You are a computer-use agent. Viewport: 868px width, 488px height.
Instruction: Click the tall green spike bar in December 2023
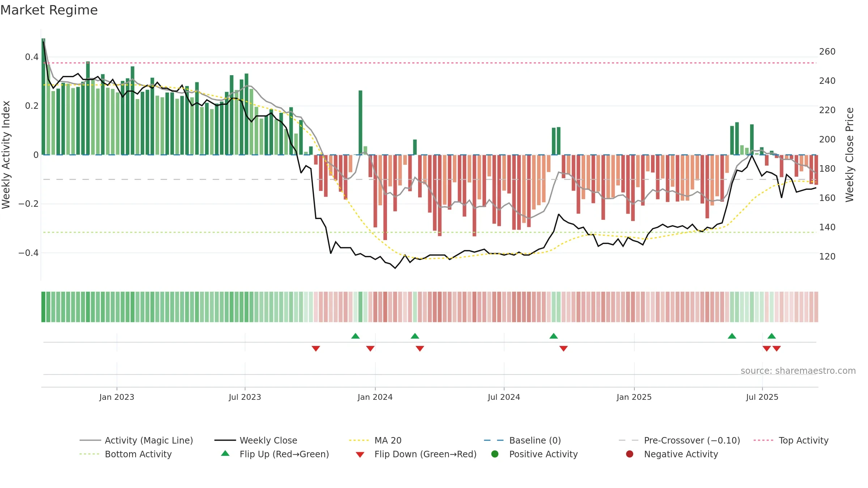pos(361,123)
